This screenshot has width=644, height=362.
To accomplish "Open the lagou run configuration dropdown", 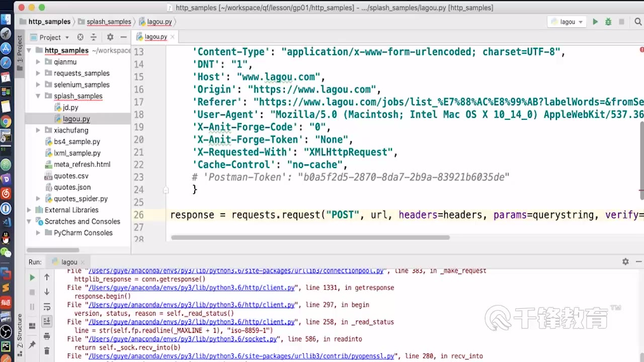I will click(568, 22).
